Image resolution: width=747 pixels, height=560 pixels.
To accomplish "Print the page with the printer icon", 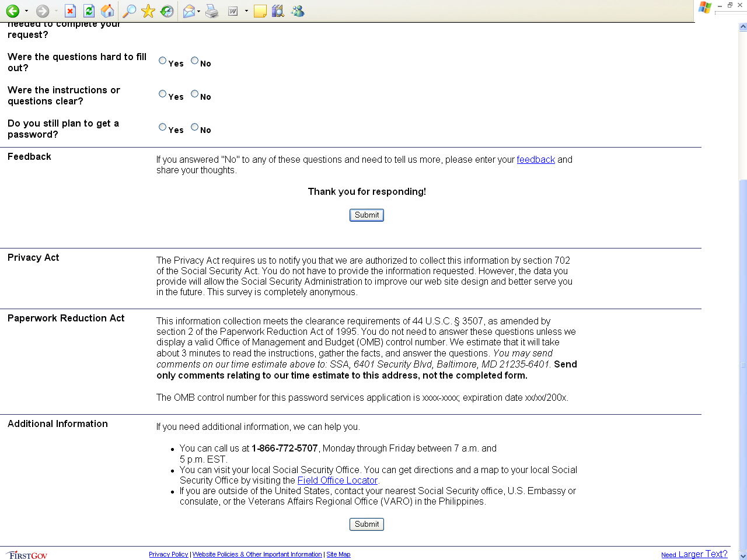I will tap(212, 11).
